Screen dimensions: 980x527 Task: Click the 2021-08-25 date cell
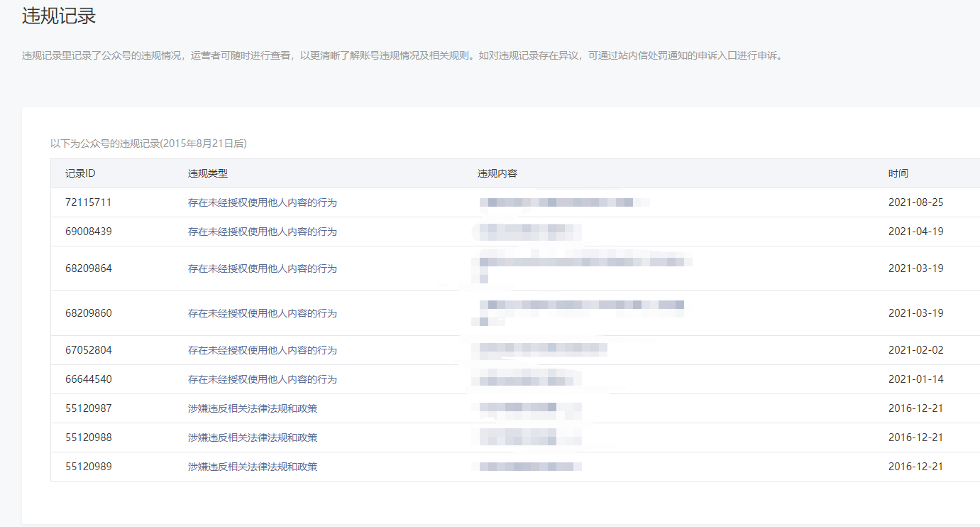click(915, 202)
